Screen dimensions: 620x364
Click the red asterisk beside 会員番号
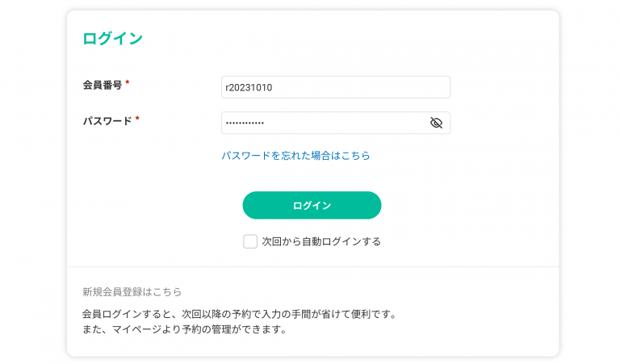(128, 84)
